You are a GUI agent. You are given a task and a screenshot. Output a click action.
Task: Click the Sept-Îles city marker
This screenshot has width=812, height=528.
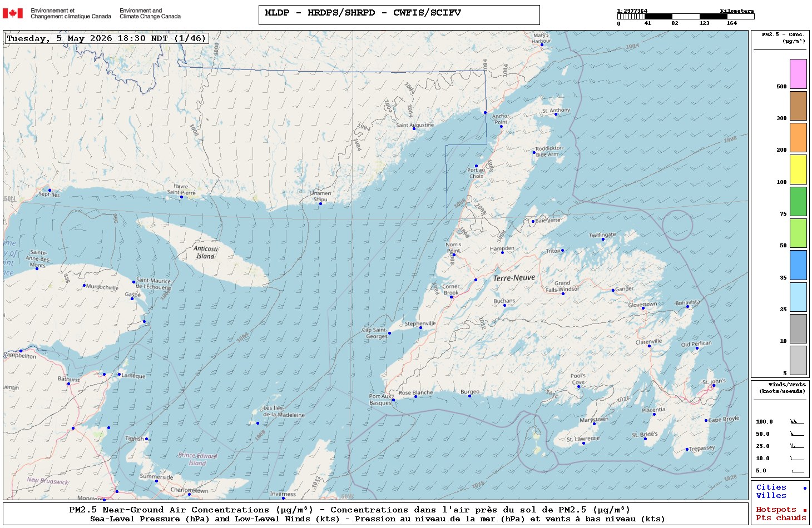pyautogui.click(x=49, y=190)
